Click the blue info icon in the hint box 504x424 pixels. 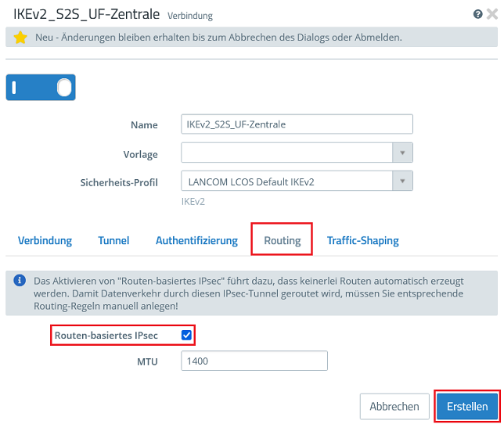(x=19, y=280)
